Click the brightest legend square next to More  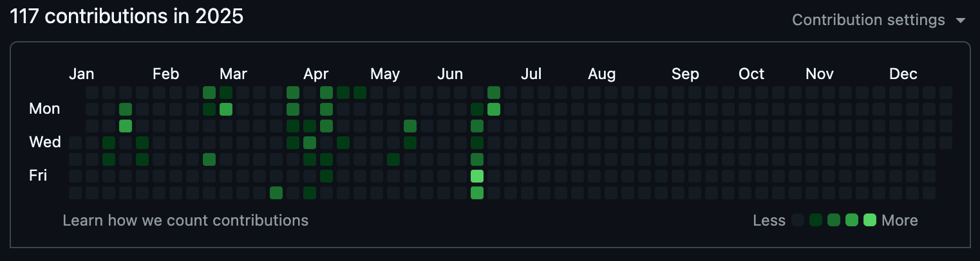point(870,221)
